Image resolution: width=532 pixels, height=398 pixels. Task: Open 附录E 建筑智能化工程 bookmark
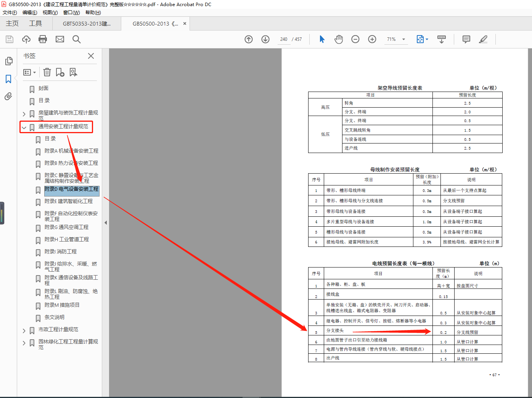tap(69, 201)
